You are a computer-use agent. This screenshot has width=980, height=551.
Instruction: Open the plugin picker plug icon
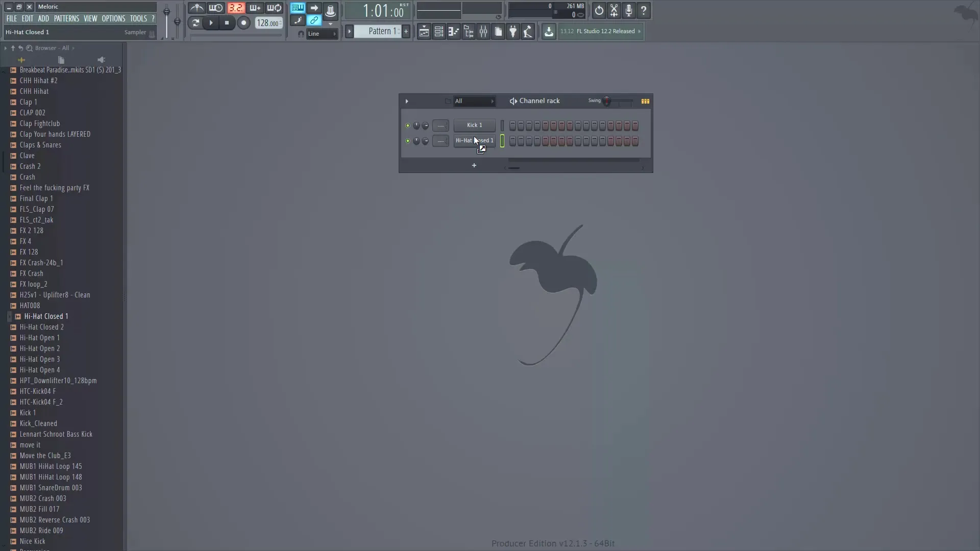pyautogui.click(x=512, y=32)
